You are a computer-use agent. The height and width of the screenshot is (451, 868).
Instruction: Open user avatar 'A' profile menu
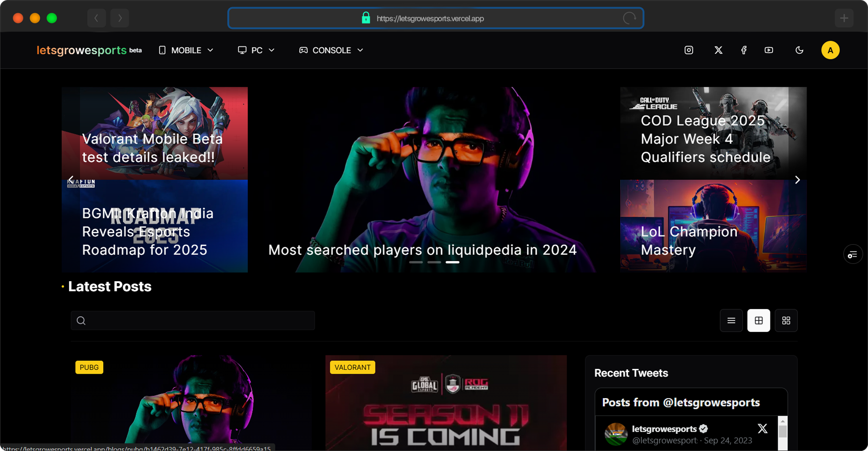click(x=830, y=50)
